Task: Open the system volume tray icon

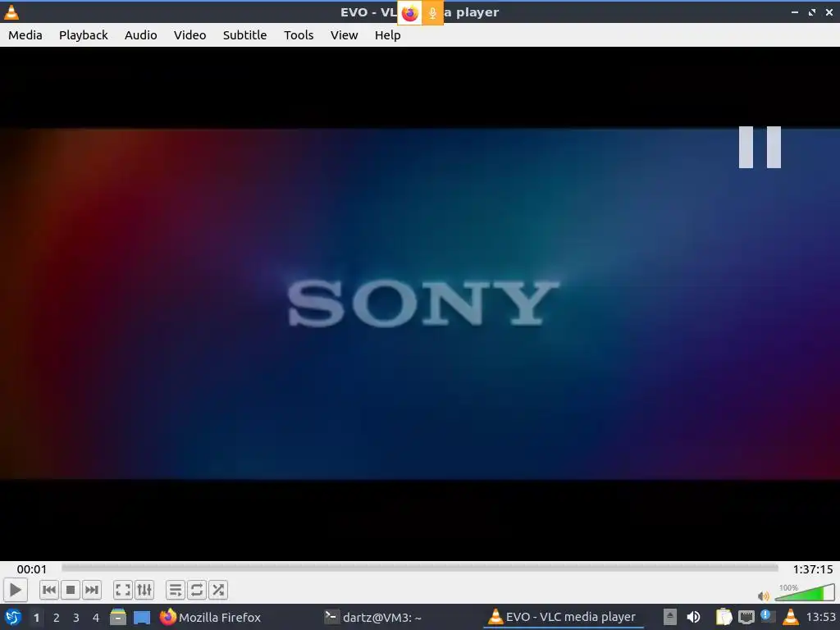Action: pyautogui.click(x=693, y=618)
